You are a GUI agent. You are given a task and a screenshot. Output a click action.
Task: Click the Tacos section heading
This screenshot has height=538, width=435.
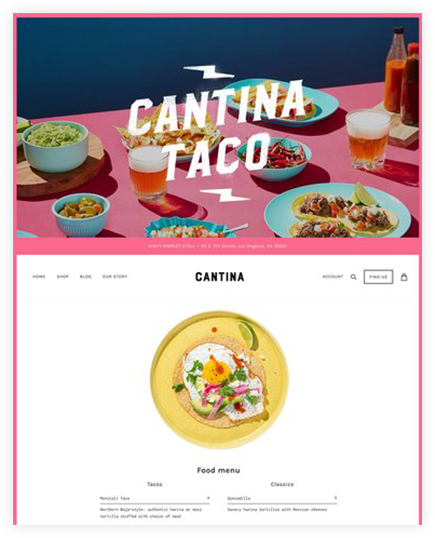(155, 484)
